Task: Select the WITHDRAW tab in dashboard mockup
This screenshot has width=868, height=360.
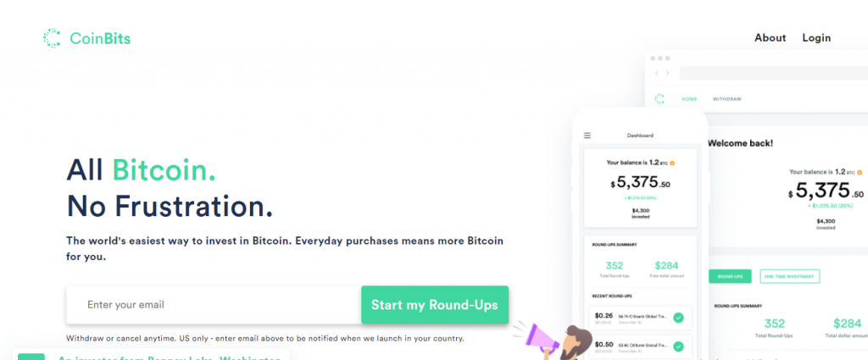Action: point(726,99)
